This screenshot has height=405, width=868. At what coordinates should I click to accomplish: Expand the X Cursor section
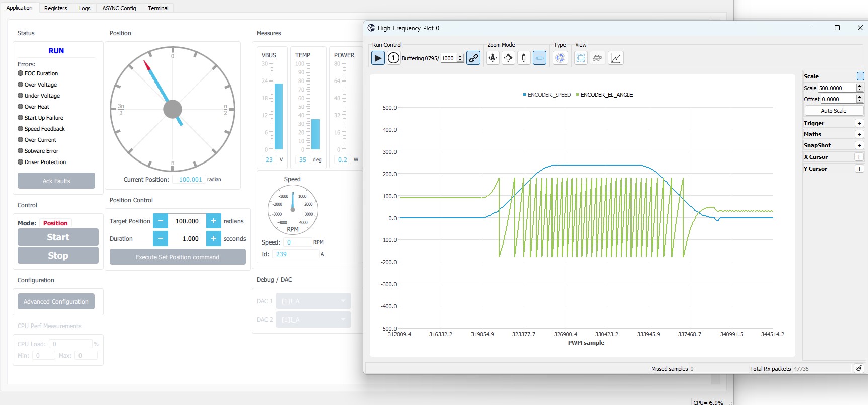(x=859, y=157)
